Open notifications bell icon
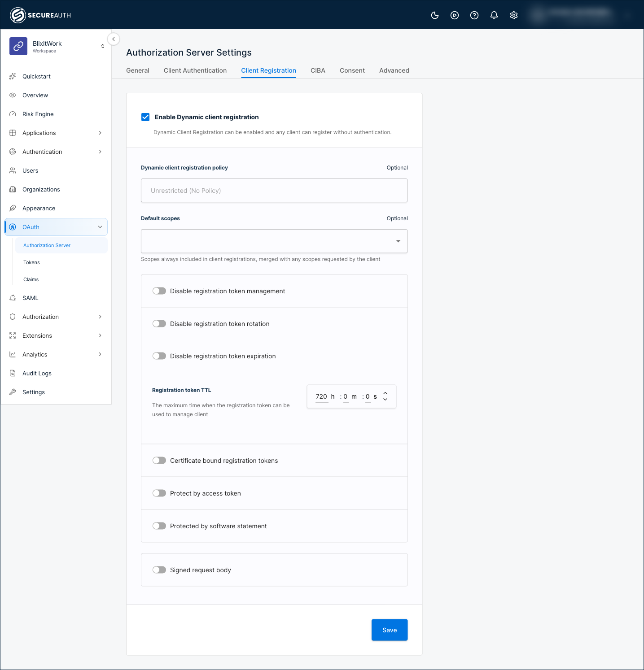The width and height of the screenshot is (644, 670). 494,15
